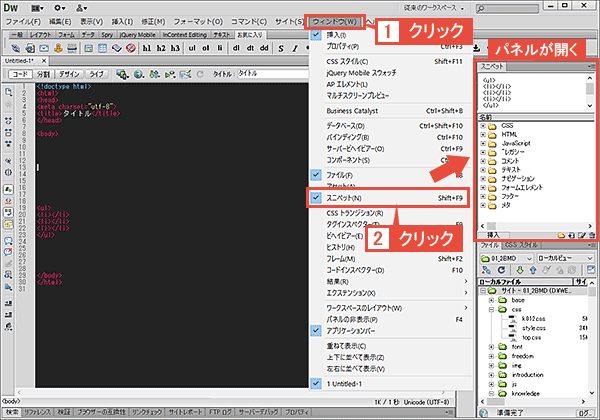
Task: Click the new snippet folder icon
Action: point(561,235)
